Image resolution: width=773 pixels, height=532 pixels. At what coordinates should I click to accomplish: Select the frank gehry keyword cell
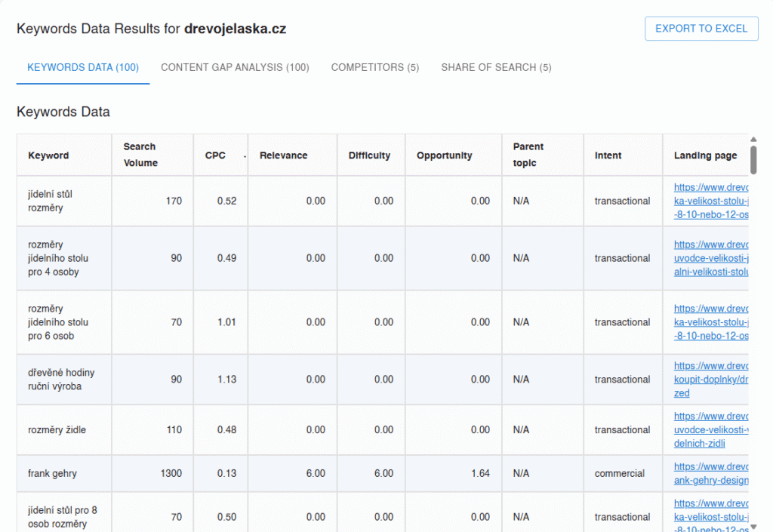pyautogui.click(x=52, y=473)
